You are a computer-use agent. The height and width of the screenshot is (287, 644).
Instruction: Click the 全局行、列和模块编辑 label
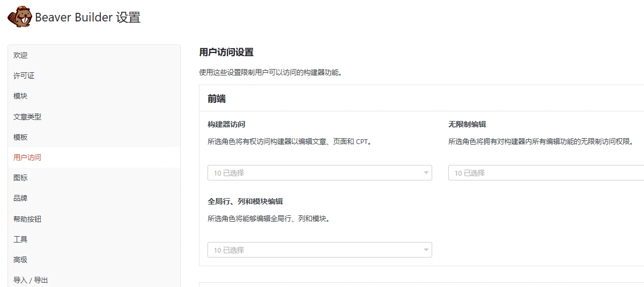[x=245, y=201]
